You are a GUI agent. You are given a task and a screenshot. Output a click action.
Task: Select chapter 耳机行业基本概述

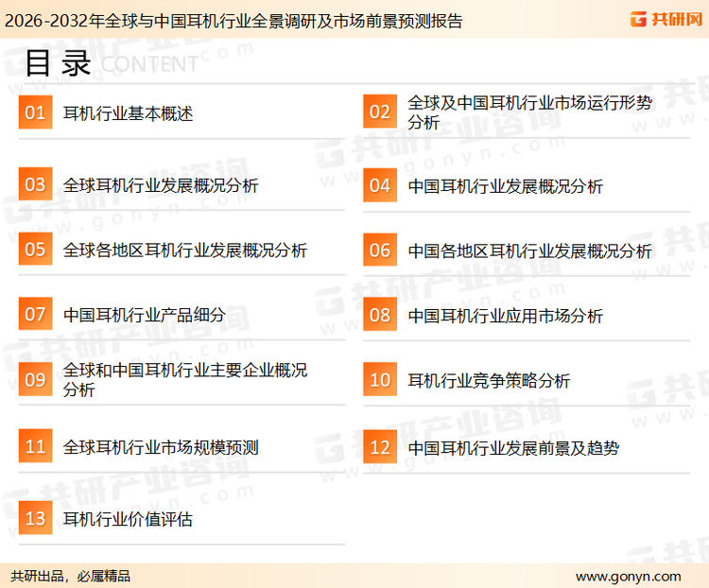(x=128, y=113)
